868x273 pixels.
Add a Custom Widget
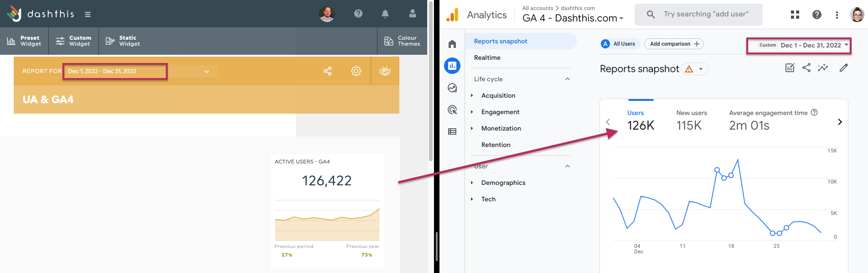click(x=73, y=41)
